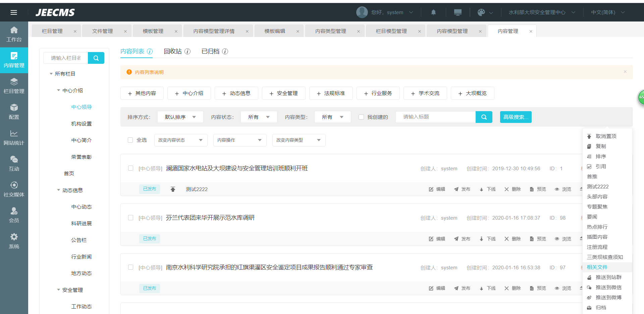Switch to the 回收站 tab
Image resolution: width=644 pixels, height=314 pixels.
(173, 51)
